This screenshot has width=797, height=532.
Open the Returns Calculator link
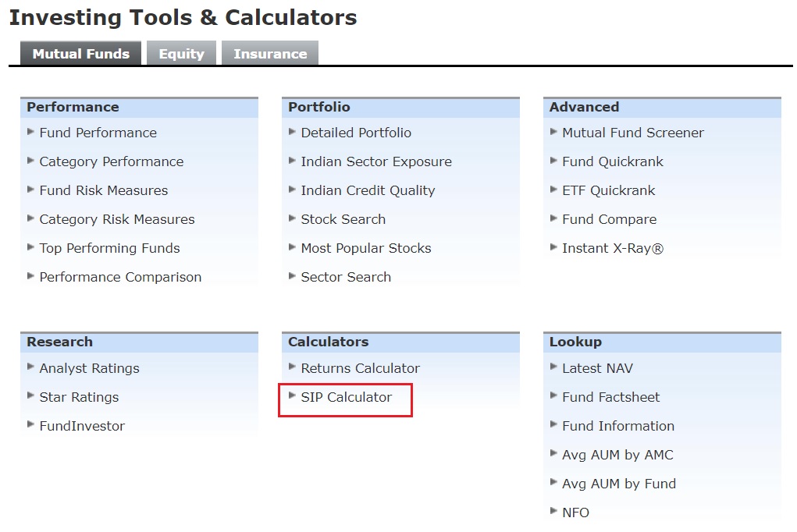click(360, 368)
